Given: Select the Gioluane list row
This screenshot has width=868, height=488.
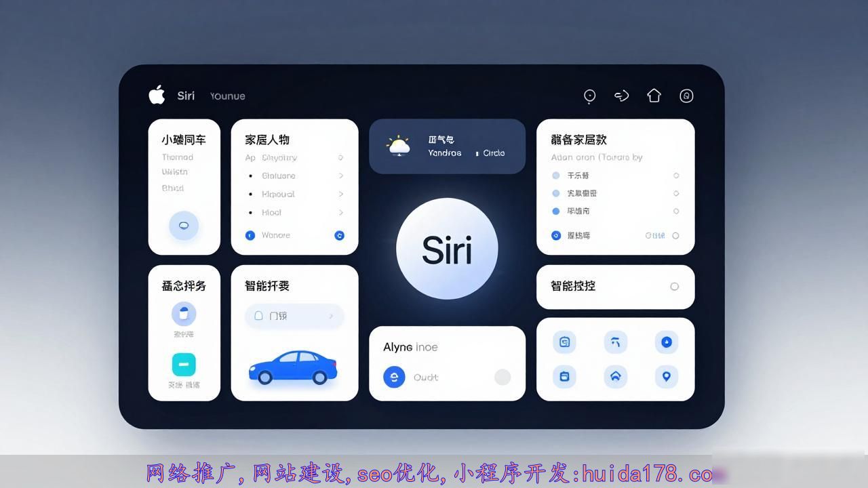Looking at the screenshot, I should 294,176.
